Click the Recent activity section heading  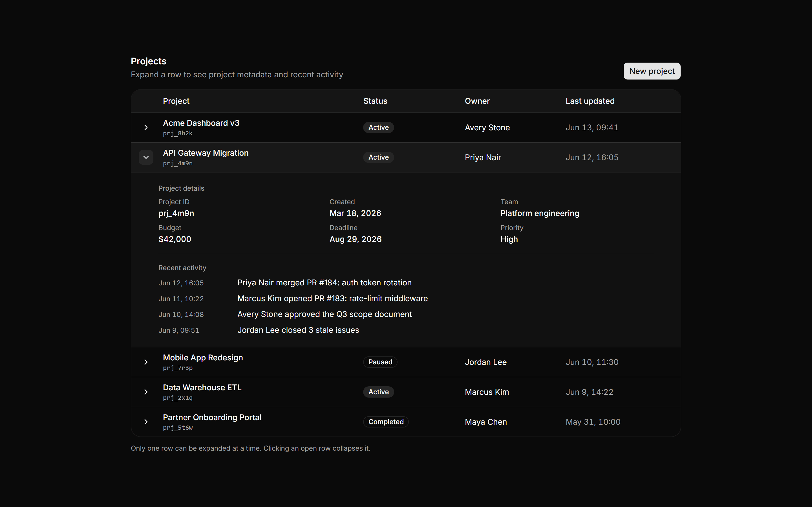click(x=182, y=268)
